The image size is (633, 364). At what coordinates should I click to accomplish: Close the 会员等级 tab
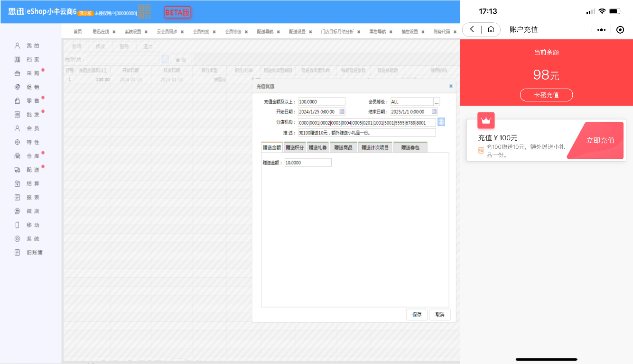[x=246, y=32]
